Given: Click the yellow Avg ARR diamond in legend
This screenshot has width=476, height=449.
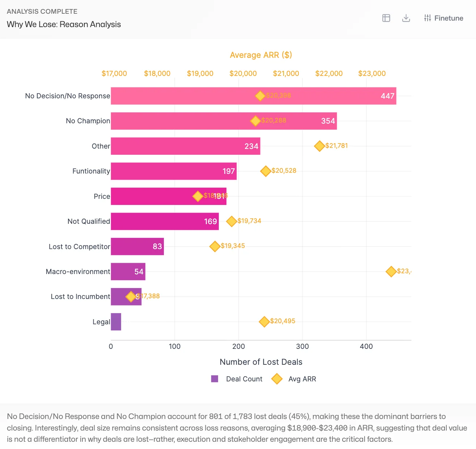Looking at the screenshot, I should point(276,379).
